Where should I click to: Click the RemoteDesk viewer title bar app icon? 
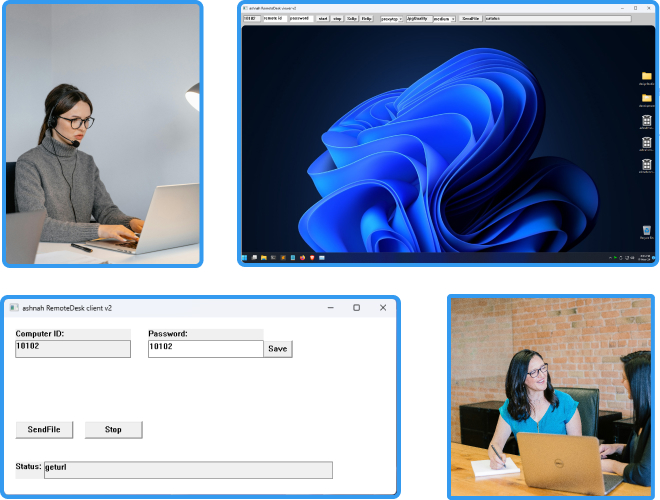pyautogui.click(x=246, y=8)
